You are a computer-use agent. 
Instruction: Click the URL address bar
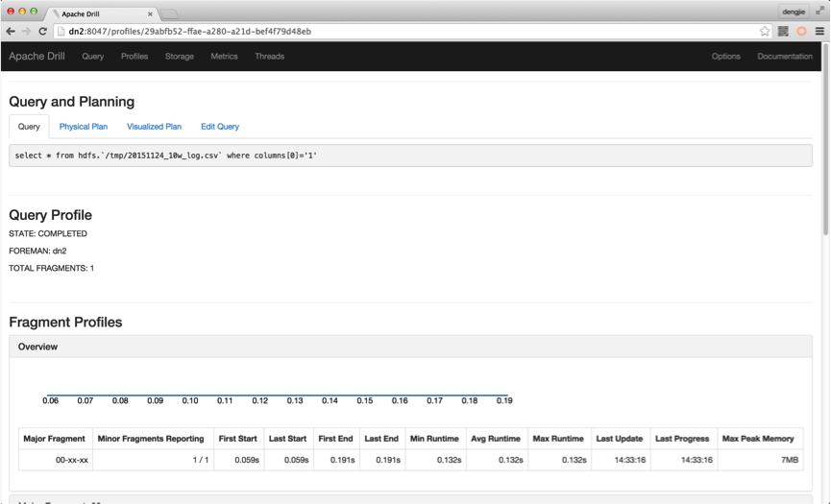tap(408, 32)
